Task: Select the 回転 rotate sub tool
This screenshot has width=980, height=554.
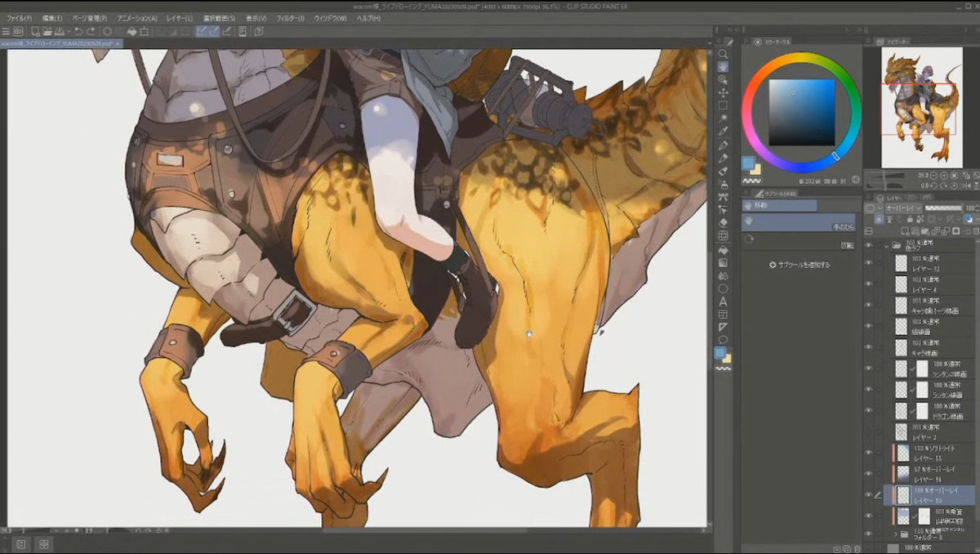Action: click(800, 239)
